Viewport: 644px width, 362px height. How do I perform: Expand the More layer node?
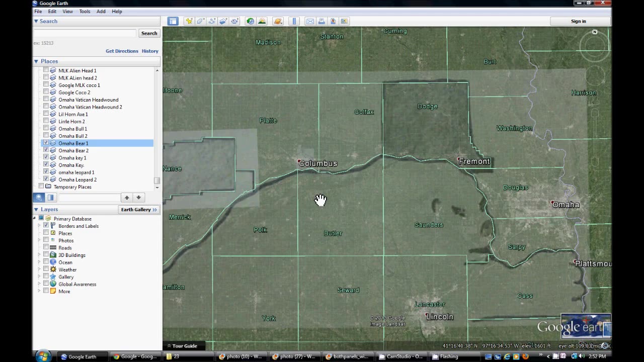pos(39,291)
